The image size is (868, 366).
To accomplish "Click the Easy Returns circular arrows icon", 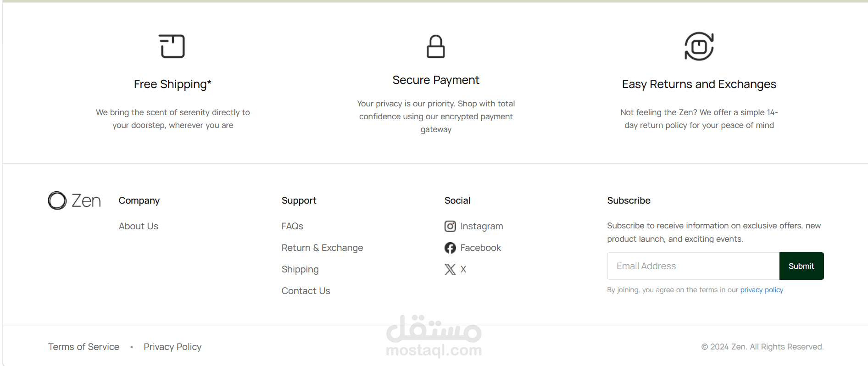I will tap(699, 46).
